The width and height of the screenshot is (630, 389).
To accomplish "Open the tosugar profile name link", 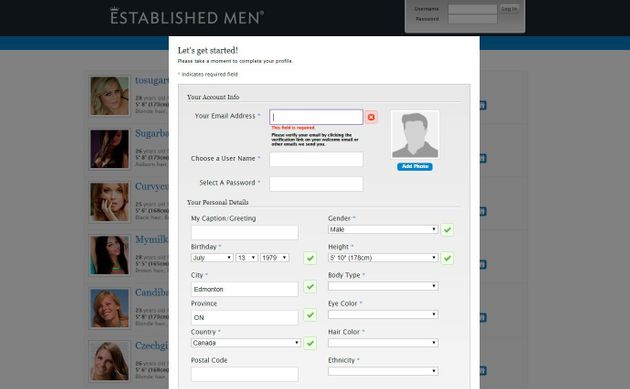I will tap(151, 80).
